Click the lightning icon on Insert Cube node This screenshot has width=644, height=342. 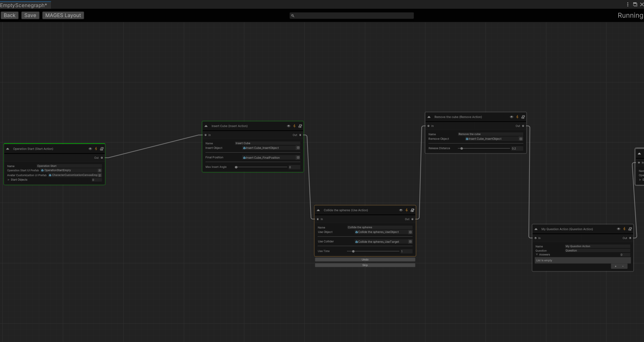point(294,126)
